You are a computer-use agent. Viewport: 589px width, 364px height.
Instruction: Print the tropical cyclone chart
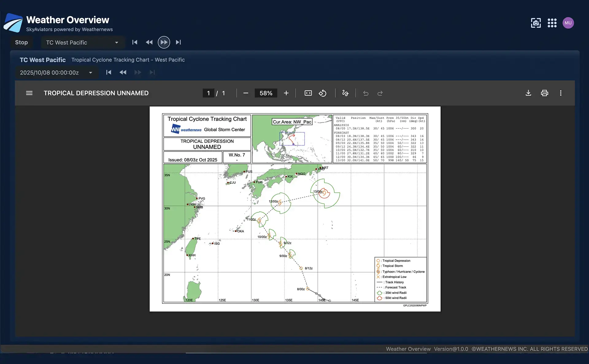(x=545, y=93)
